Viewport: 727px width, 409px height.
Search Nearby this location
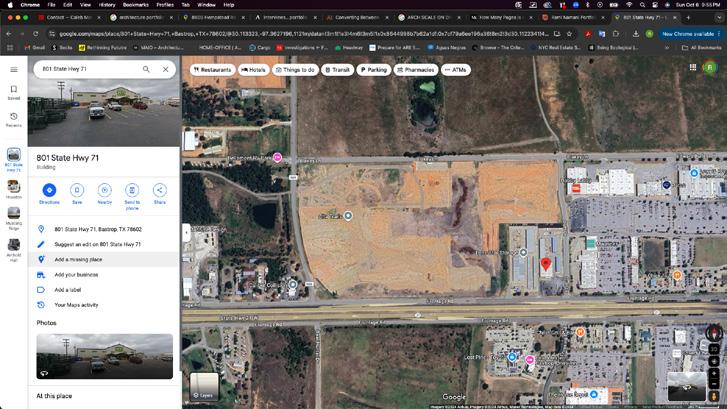(x=104, y=194)
